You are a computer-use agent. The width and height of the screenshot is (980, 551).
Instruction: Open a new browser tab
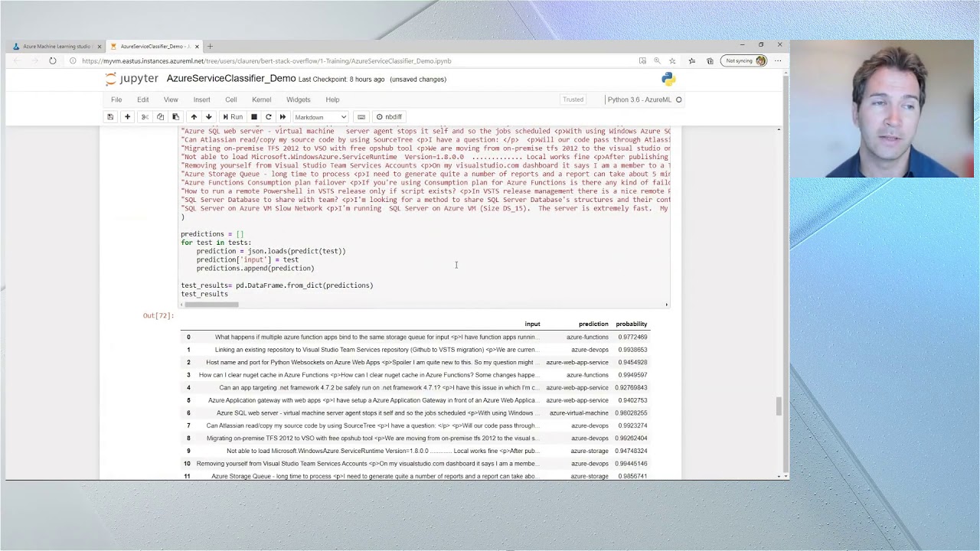coord(210,47)
